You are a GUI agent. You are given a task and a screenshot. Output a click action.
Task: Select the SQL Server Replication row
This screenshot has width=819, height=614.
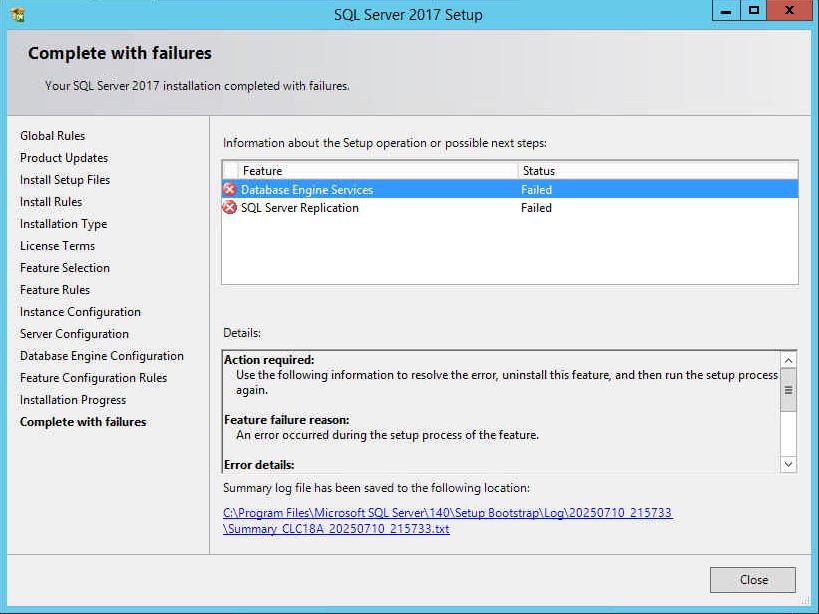pyautogui.click(x=510, y=207)
